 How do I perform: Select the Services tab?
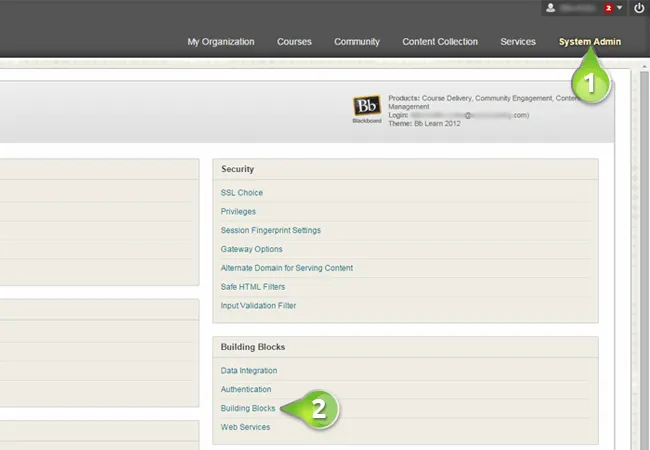pyautogui.click(x=518, y=42)
